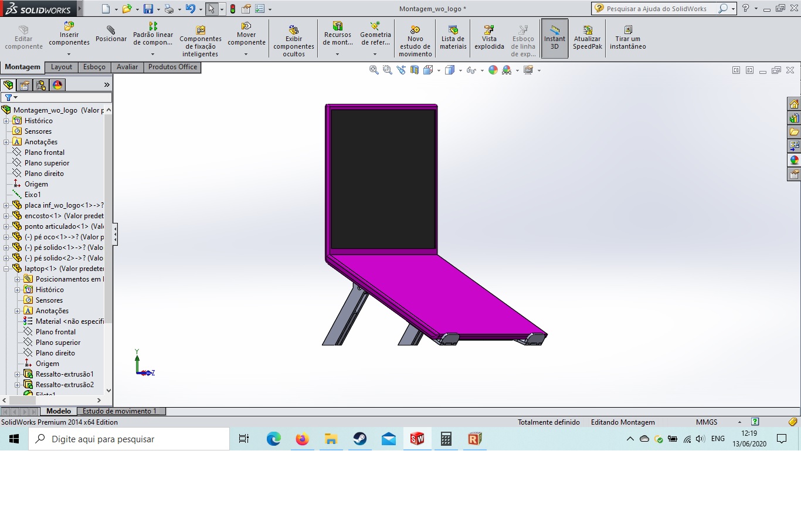The width and height of the screenshot is (801, 532).
Task: Open the ConfigurationManager tab icon
Action: (x=41, y=85)
